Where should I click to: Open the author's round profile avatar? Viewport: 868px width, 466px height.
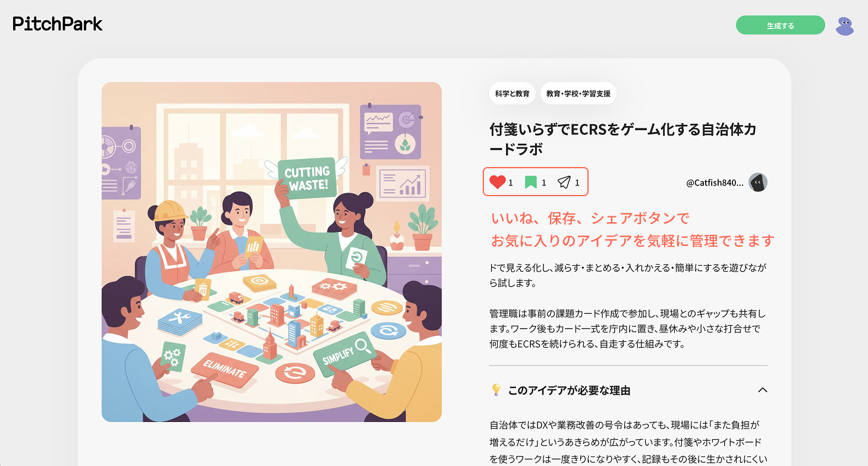(x=758, y=182)
